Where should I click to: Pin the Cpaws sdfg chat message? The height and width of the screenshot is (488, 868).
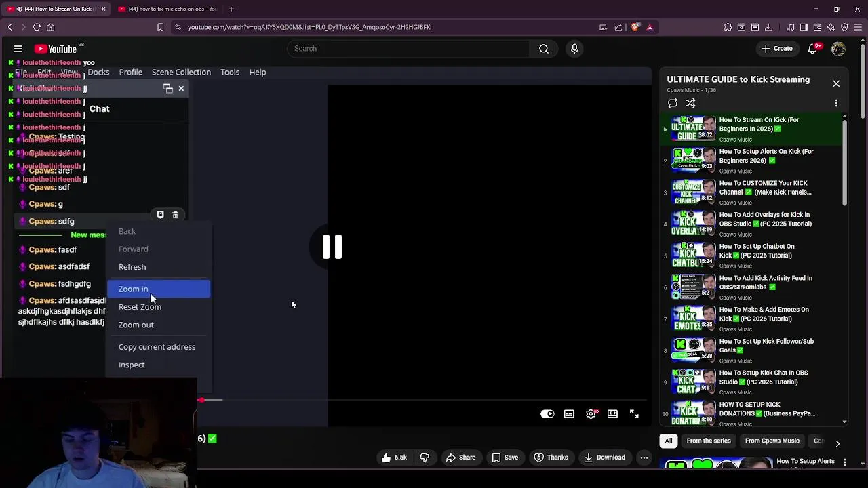[x=160, y=215]
